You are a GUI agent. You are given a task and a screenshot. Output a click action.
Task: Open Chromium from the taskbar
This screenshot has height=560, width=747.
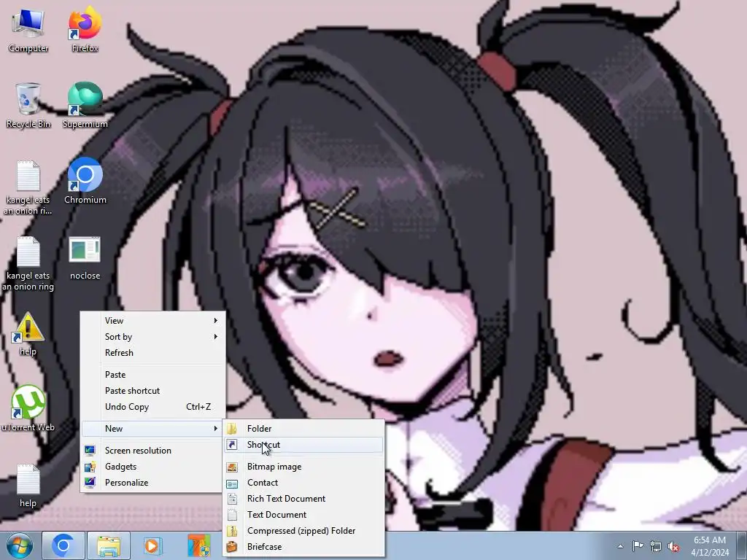[63, 545]
